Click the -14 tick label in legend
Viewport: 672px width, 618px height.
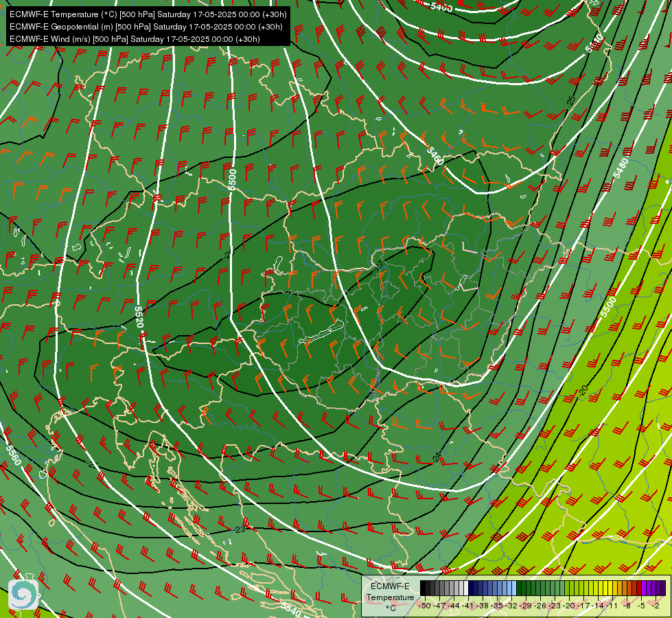pyautogui.click(x=598, y=606)
